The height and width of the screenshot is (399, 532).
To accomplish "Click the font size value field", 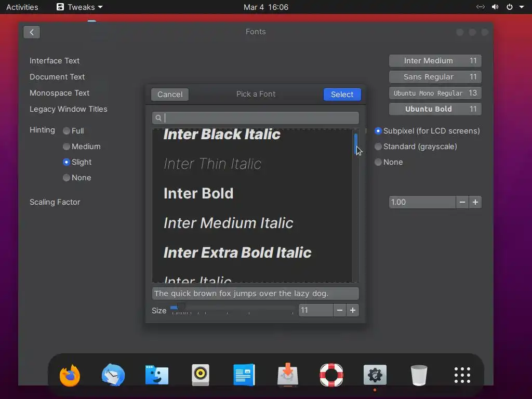I will click(x=315, y=310).
